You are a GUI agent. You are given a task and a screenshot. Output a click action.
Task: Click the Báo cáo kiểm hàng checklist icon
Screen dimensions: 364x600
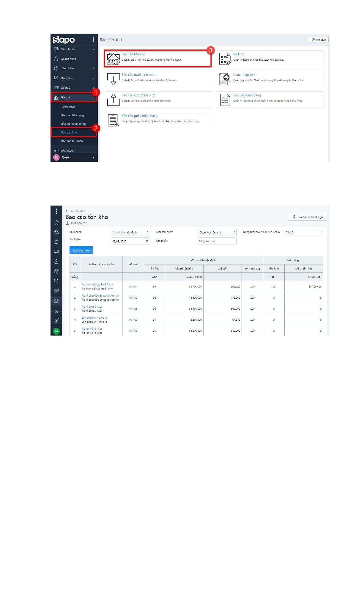pyautogui.click(x=225, y=100)
